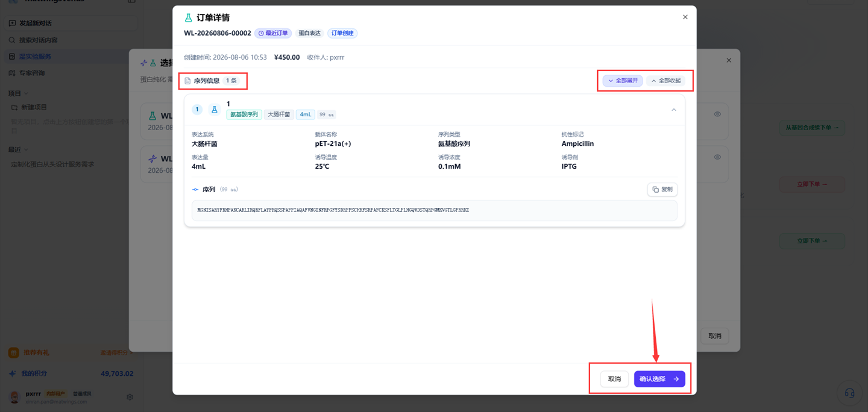Click the document icon beside 序列信息
The width and height of the screenshot is (868, 412).
point(187,81)
